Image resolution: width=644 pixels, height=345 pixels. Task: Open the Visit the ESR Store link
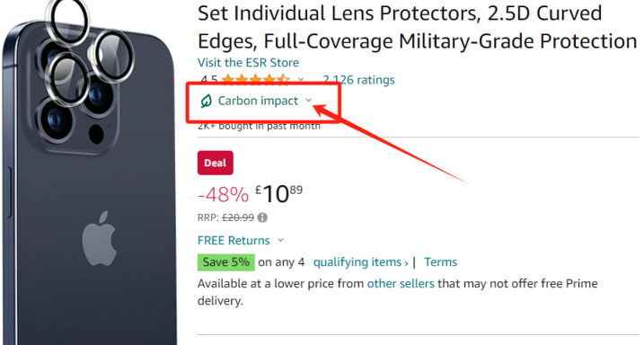pos(248,62)
